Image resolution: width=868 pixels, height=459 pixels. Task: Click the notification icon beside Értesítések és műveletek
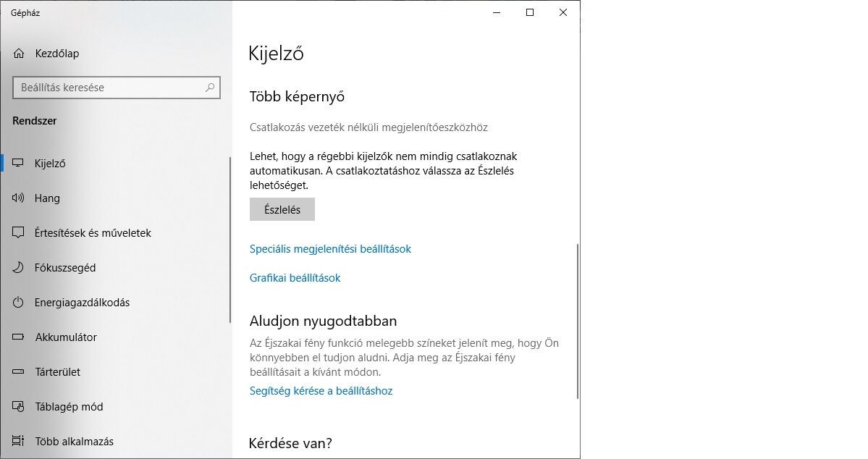(x=18, y=232)
